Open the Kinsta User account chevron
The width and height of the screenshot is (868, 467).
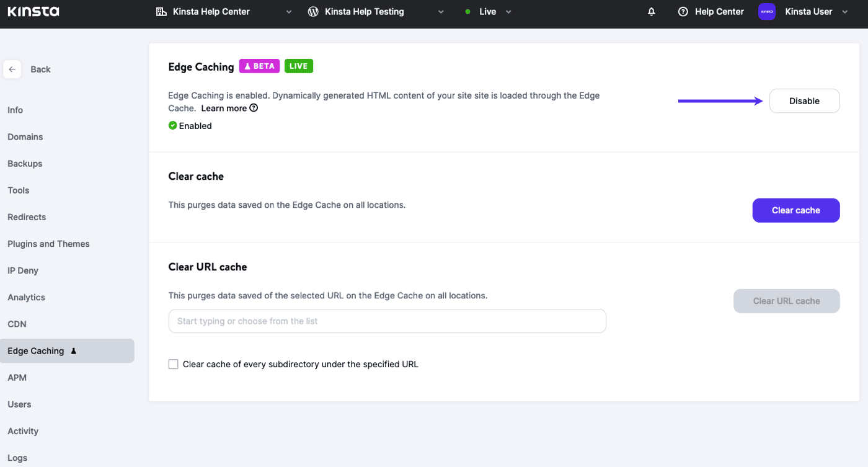(844, 12)
